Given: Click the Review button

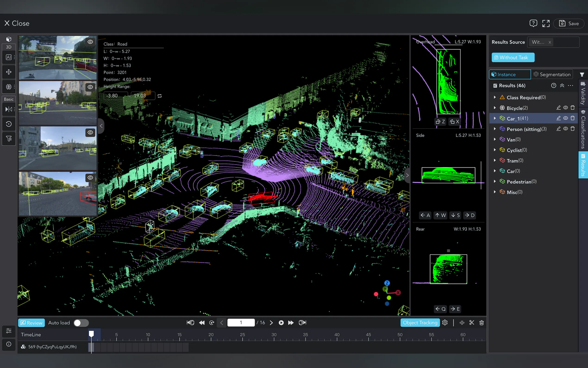Looking at the screenshot, I should tap(32, 323).
